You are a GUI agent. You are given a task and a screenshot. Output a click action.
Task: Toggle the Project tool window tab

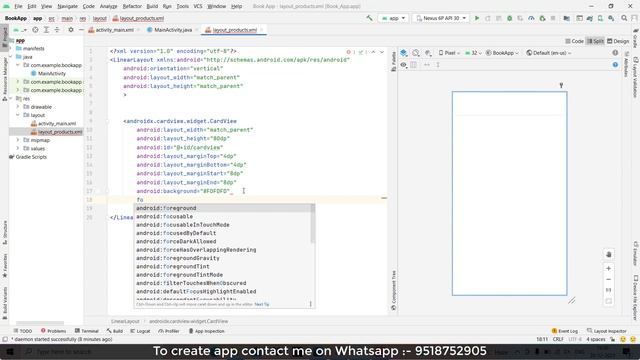point(4,38)
